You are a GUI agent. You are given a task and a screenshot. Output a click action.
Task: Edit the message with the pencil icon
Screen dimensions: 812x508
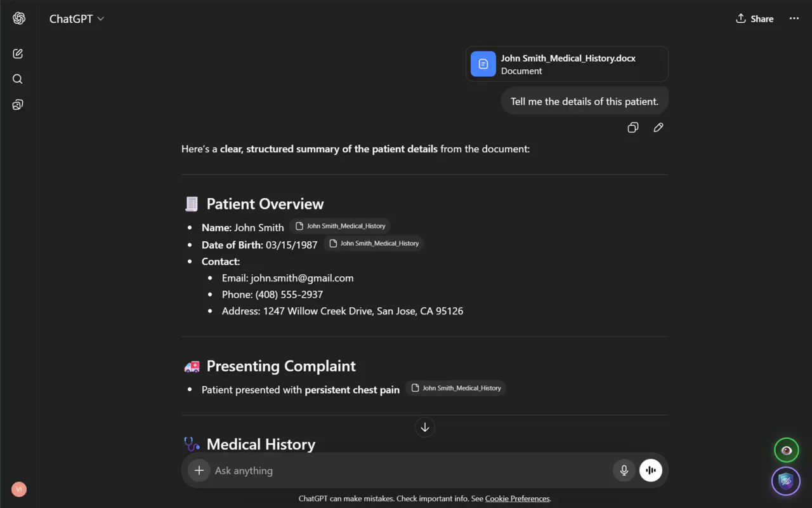click(658, 128)
